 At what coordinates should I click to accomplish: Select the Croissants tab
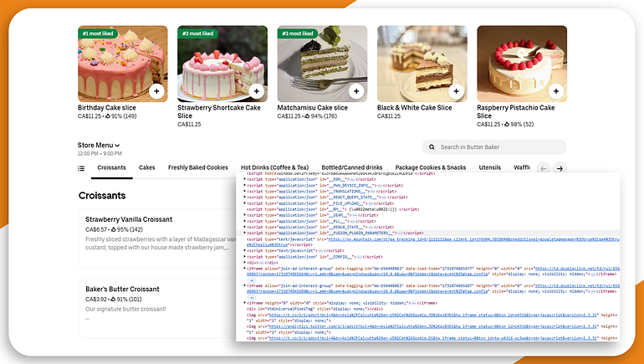point(111,167)
